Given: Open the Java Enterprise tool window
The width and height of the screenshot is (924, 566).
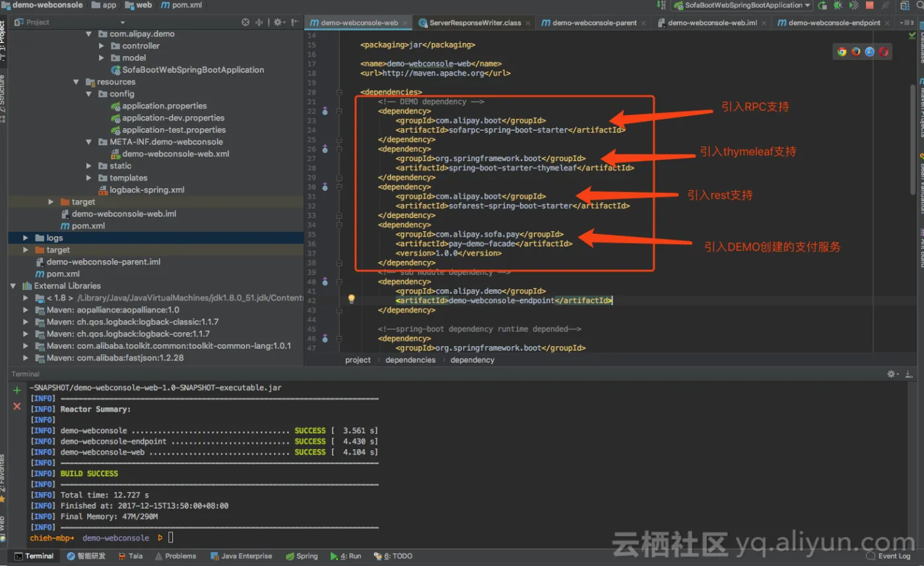Looking at the screenshot, I should click(x=241, y=556).
